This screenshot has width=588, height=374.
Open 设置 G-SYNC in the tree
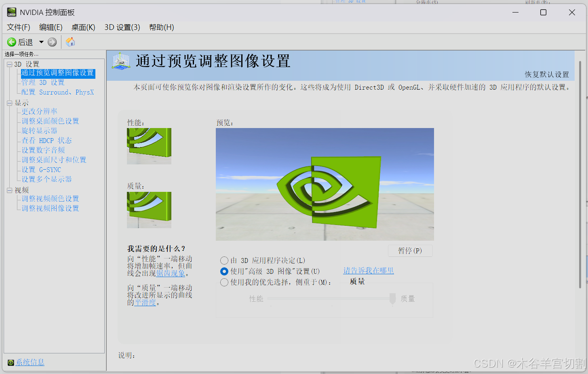click(x=41, y=170)
